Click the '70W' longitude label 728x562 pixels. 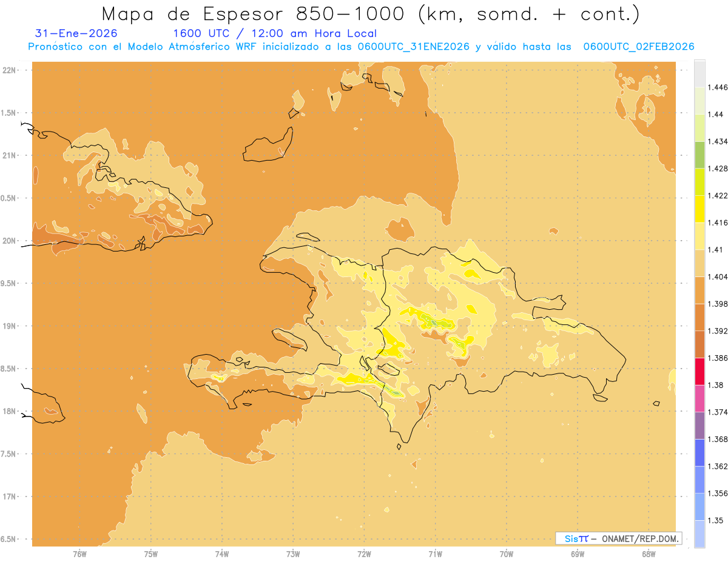(x=507, y=554)
